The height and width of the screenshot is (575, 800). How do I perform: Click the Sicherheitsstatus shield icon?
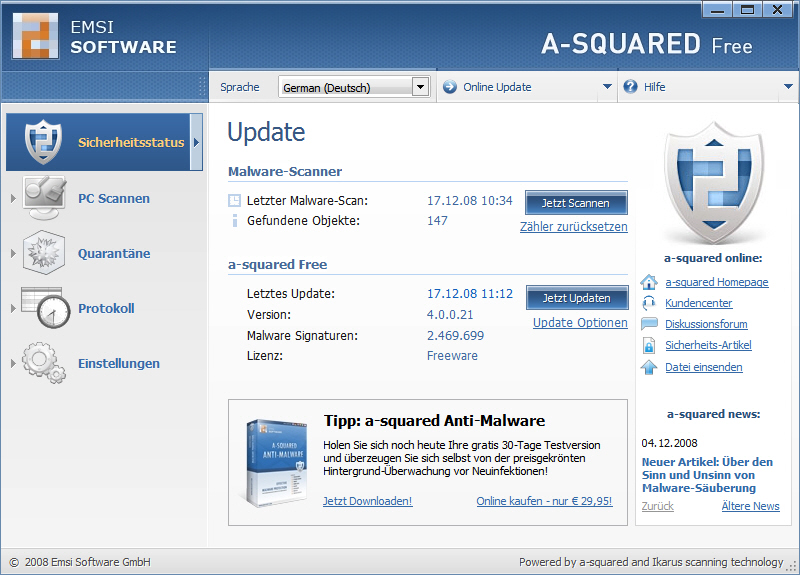42,141
